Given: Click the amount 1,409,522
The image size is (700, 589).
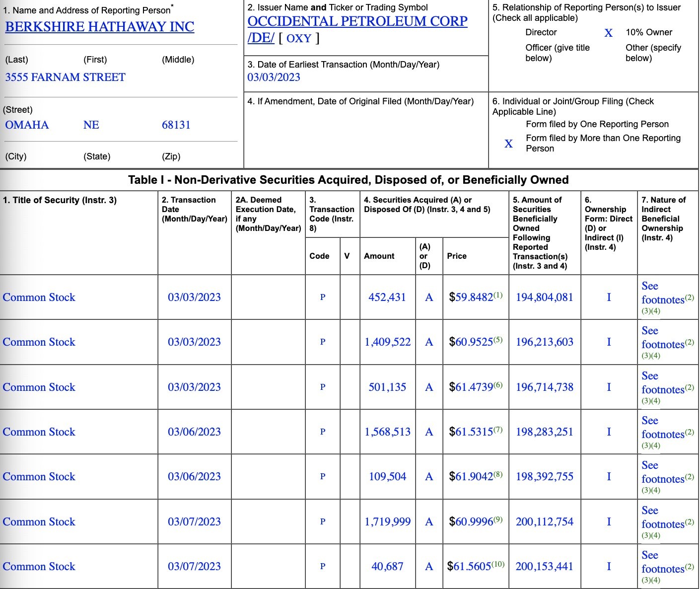Looking at the screenshot, I should (388, 342).
